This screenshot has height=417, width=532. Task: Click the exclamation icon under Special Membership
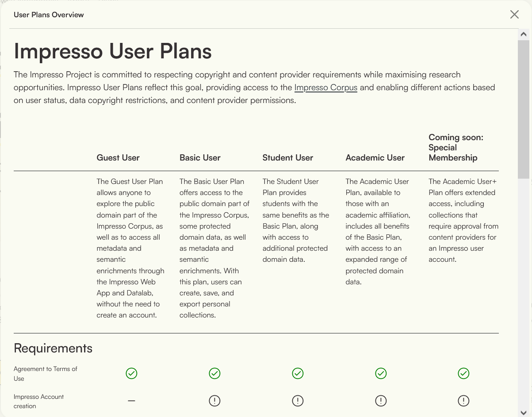pos(463,401)
